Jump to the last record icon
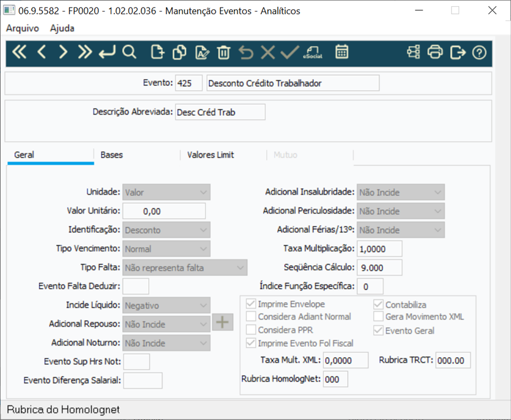The width and height of the screenshot is (511, 420). [85, 52]
